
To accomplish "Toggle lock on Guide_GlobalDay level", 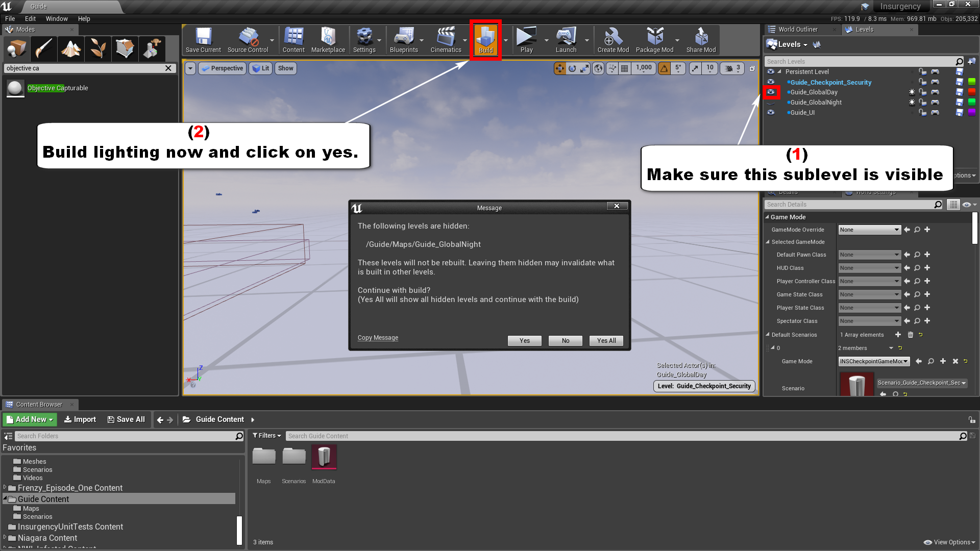I will 922,92.
